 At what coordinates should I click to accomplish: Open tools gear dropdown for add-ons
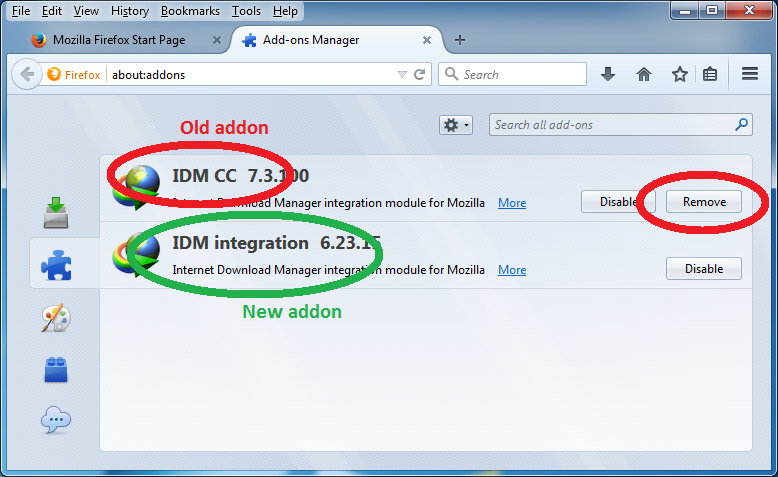pos(455,125)
